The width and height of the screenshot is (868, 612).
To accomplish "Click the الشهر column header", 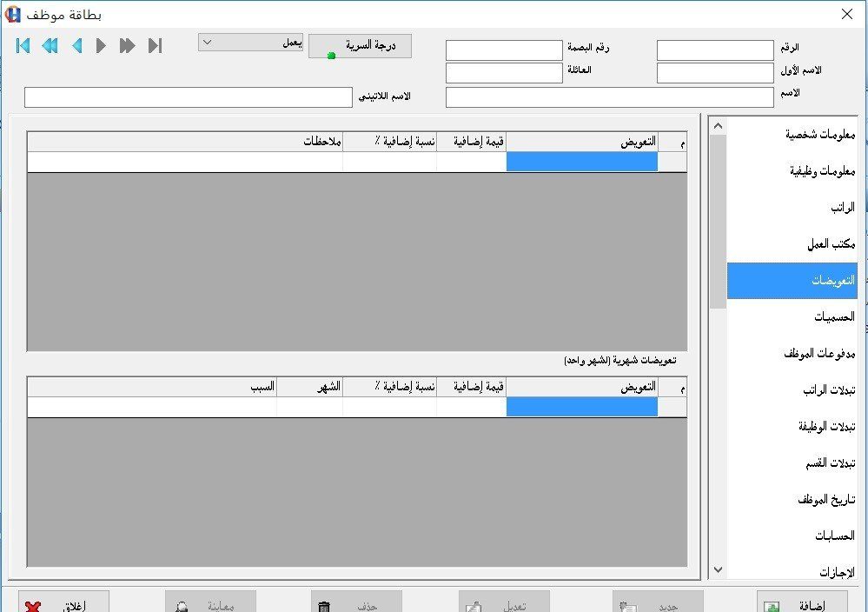I will 310,387.
